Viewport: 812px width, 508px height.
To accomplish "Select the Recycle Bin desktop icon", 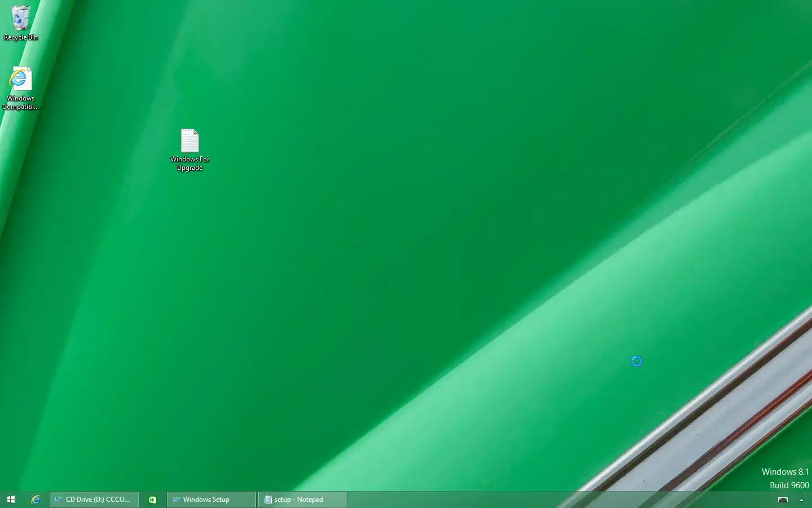I will (21, 23).
